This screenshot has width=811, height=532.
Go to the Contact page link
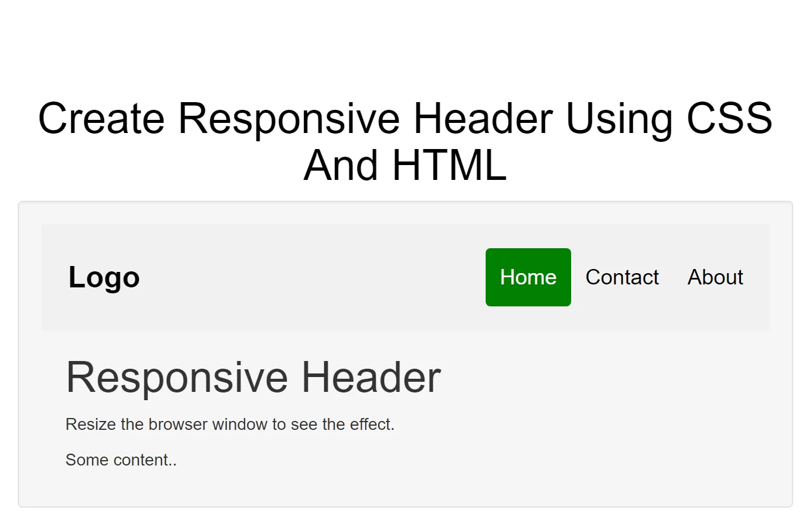[622, 277]
